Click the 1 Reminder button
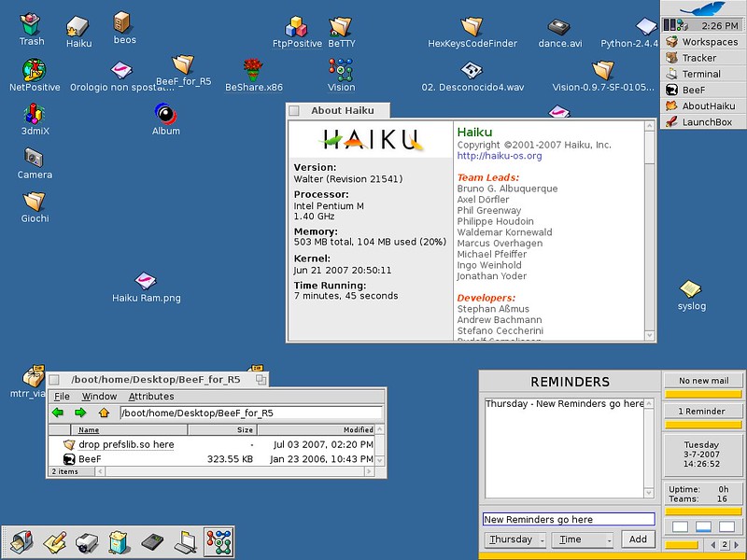This screenshot has height=560, width=747. (x=703, y=411)
